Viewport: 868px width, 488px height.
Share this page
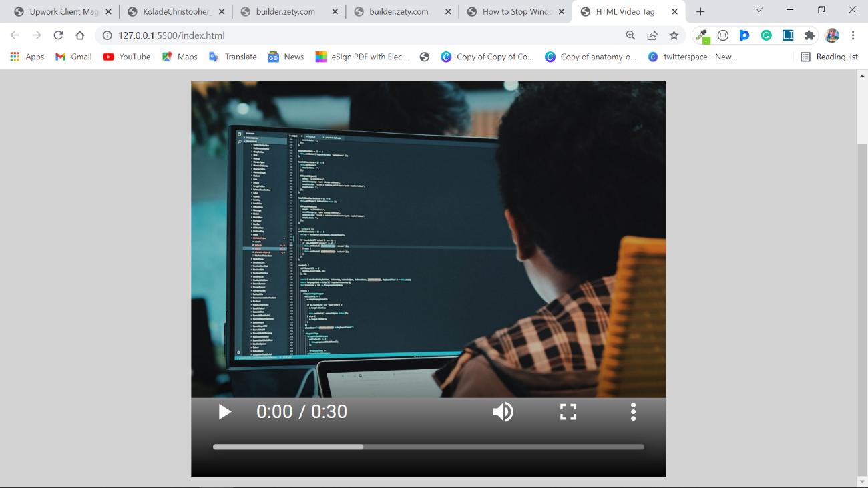(652, 35)
